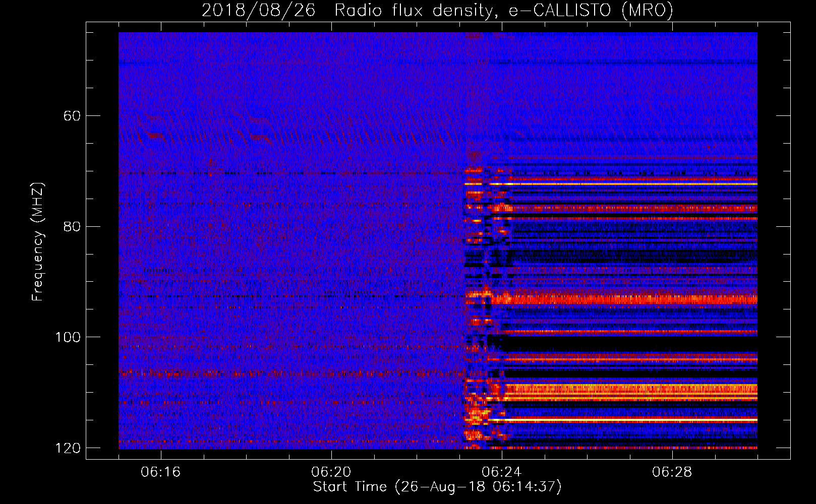Viewport: 816px width, 504px height.
Task: Click the 'Frequency (MHZ)' axis label
Action: 38,242
